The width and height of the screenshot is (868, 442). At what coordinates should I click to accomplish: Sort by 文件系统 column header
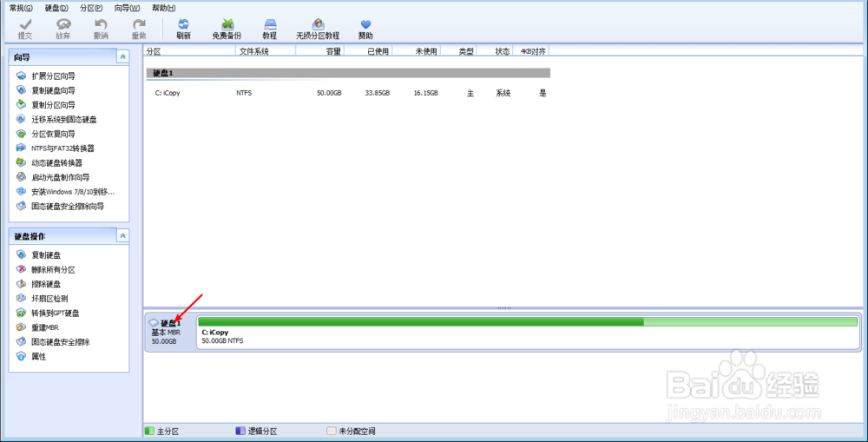[x=266, y=51]
